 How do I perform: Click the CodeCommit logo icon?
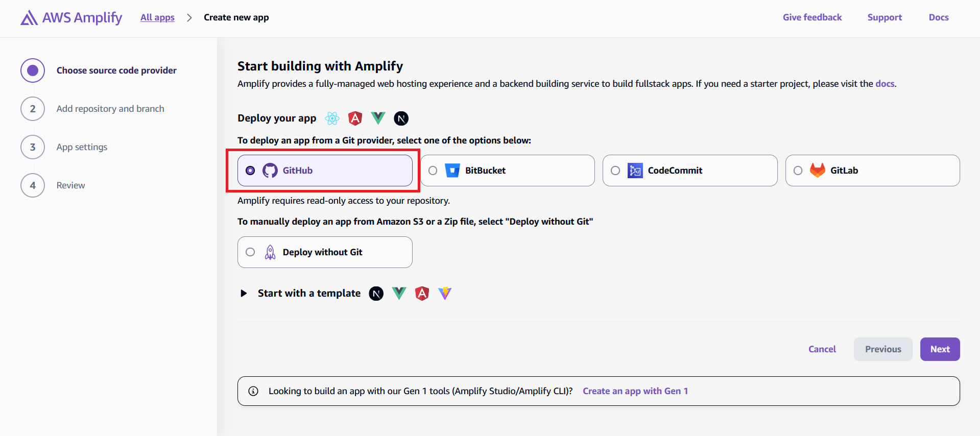[x=635, y=171]
